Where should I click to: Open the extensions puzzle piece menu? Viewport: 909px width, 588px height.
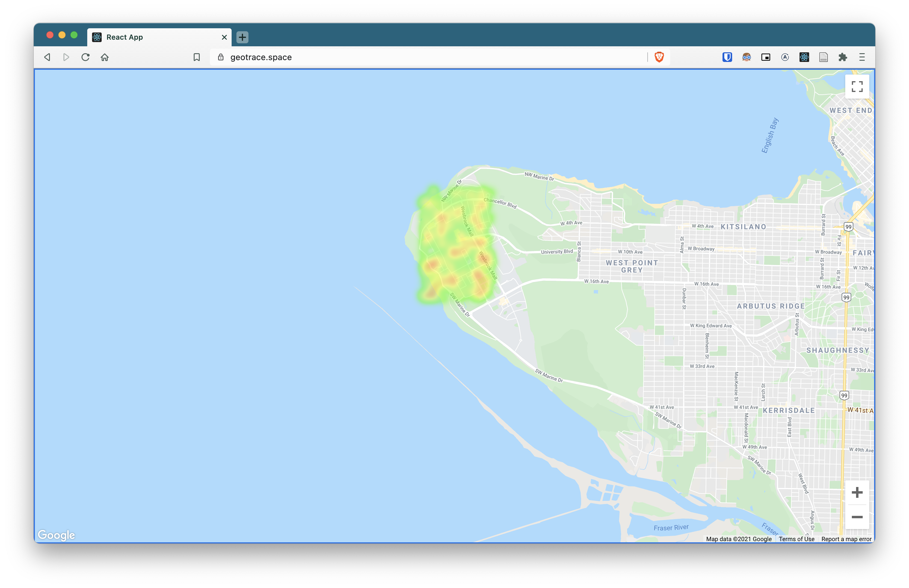843,57
